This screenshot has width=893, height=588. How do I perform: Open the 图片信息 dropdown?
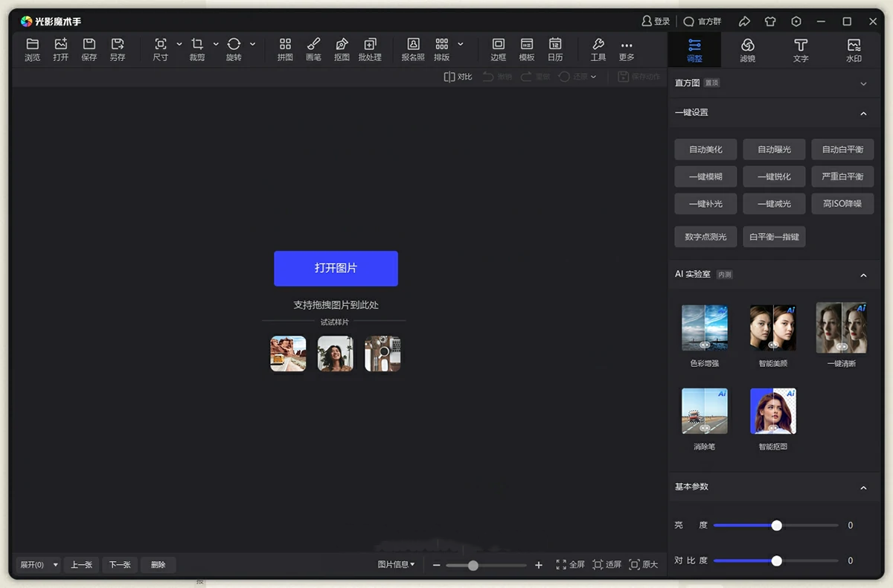point(397,565)
